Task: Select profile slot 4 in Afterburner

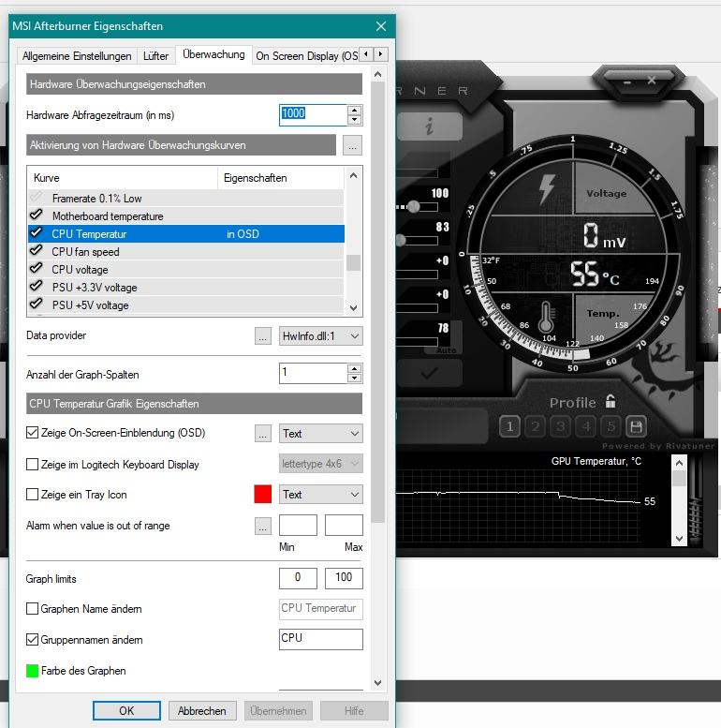Action: [x=586, y=426]
